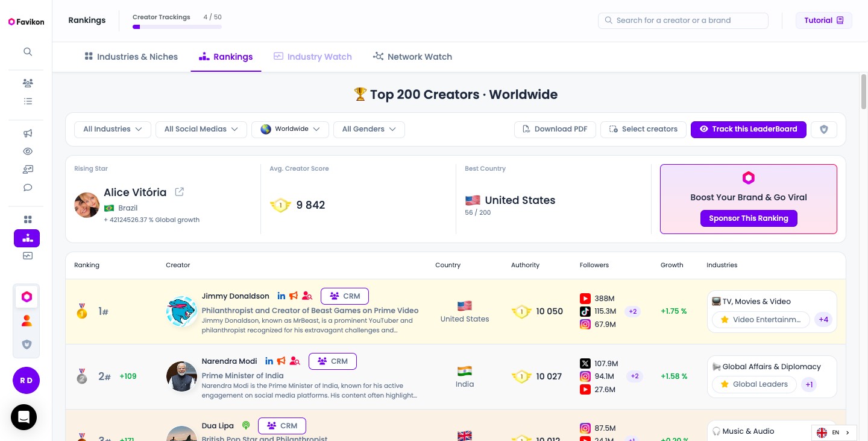Expand Jimmy Donaldson's +2 followers badge

[634, 311]
